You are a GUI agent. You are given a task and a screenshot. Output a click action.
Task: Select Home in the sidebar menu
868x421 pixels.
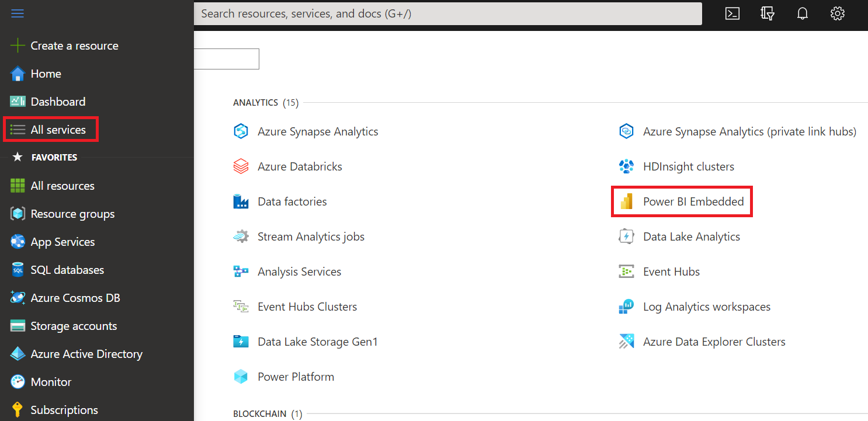click(46, 74)
